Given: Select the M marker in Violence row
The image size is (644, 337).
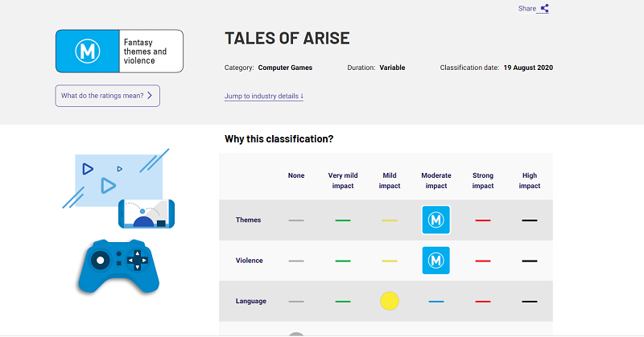Looking at the screenshot, I should (436, 261).
